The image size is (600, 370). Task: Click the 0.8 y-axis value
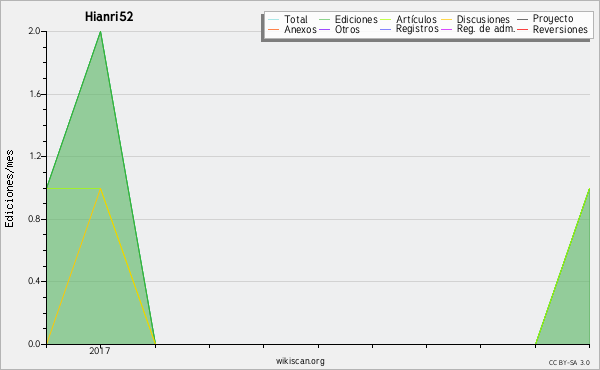(34, 219)
